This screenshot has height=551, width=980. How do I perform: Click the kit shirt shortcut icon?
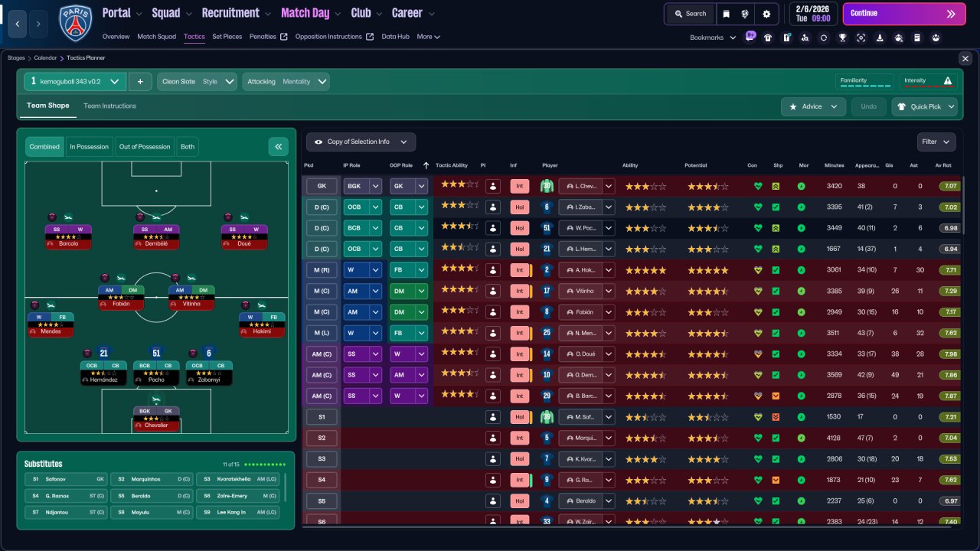[x=768, y=37]
